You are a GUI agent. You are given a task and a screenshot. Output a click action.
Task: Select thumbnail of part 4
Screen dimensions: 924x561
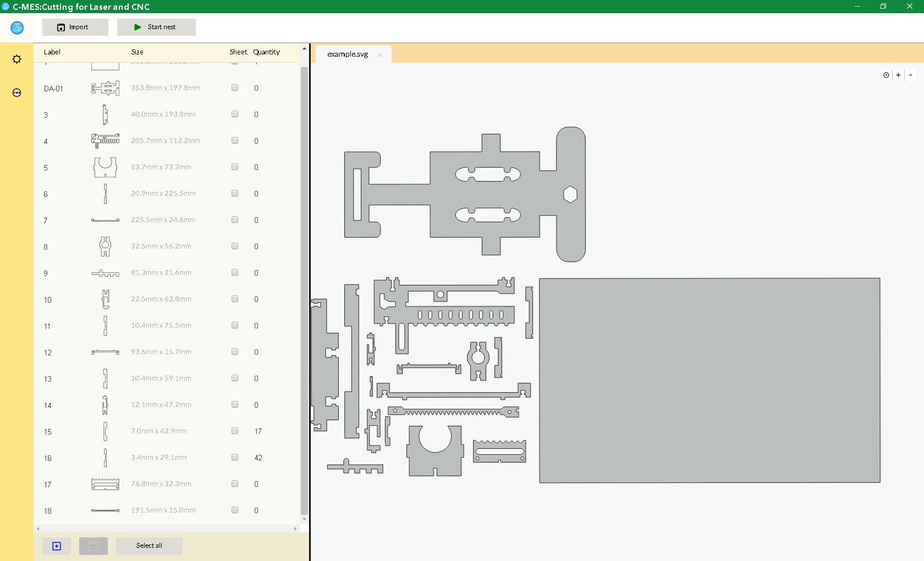(105, 141)
